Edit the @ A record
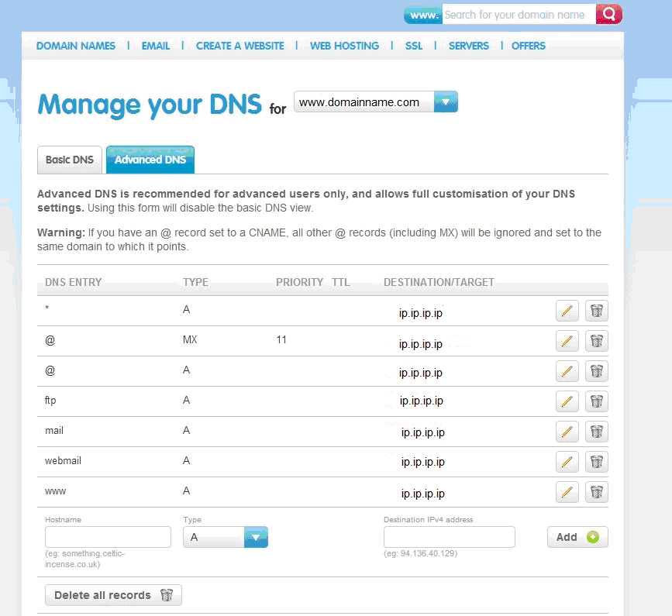Viewport: 672px width, 616px height. (567, 371)
